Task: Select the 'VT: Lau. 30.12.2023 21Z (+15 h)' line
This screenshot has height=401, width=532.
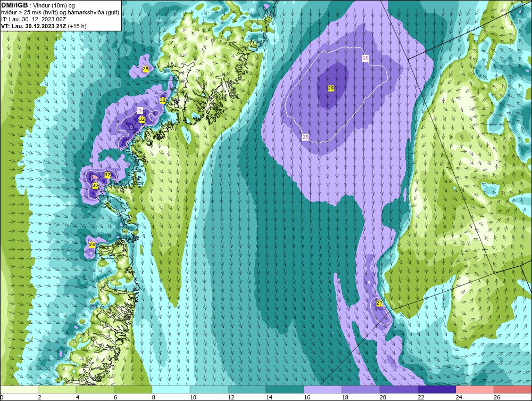Action: click(44, 26)
